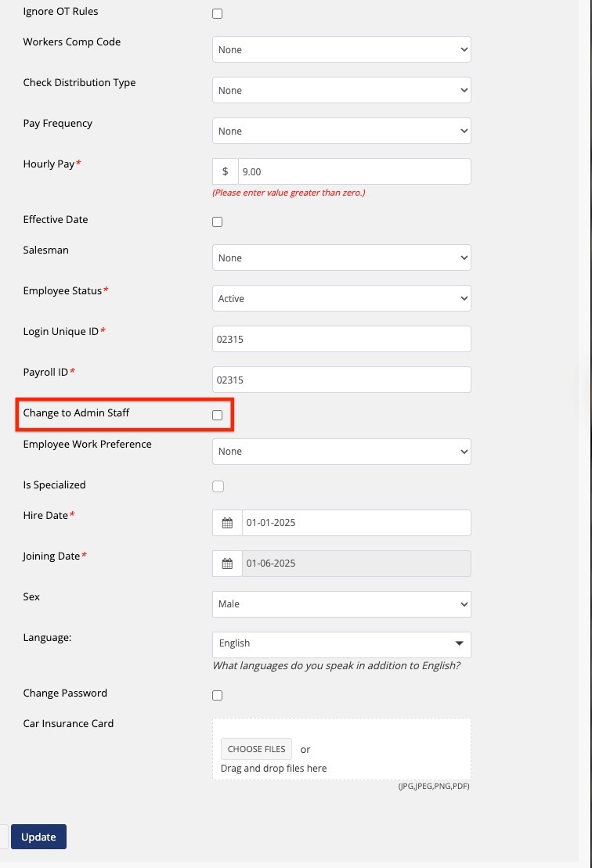This screenshot has width=592, height=868.
Task: Select the Employee Status dropdown
Action: pos(341,298)
